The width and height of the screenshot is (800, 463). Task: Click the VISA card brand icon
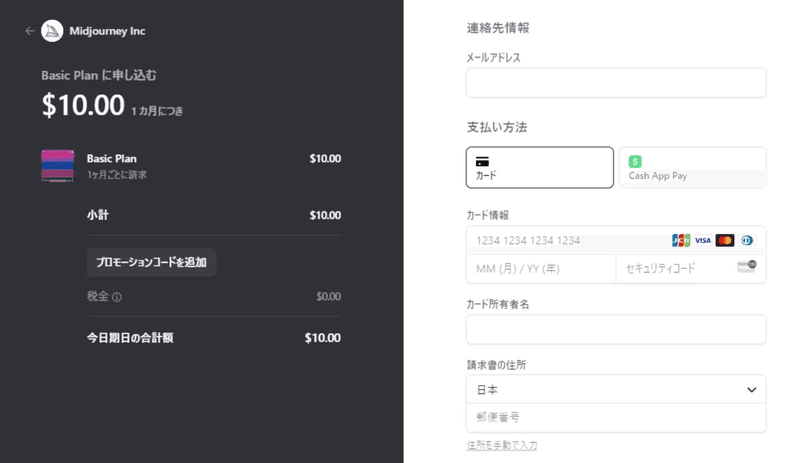(703, 240)
